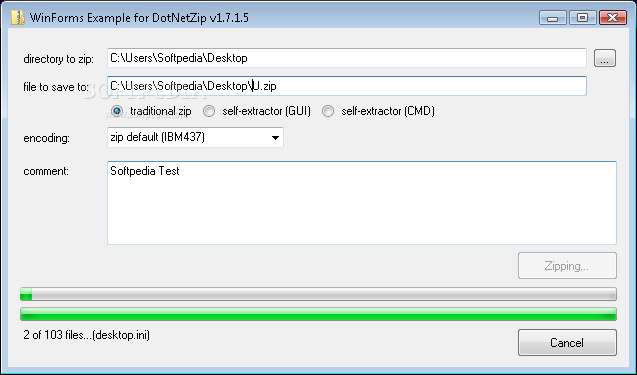Close the DotNetZip window
637x375 pixels.
(x=613, y=18)
